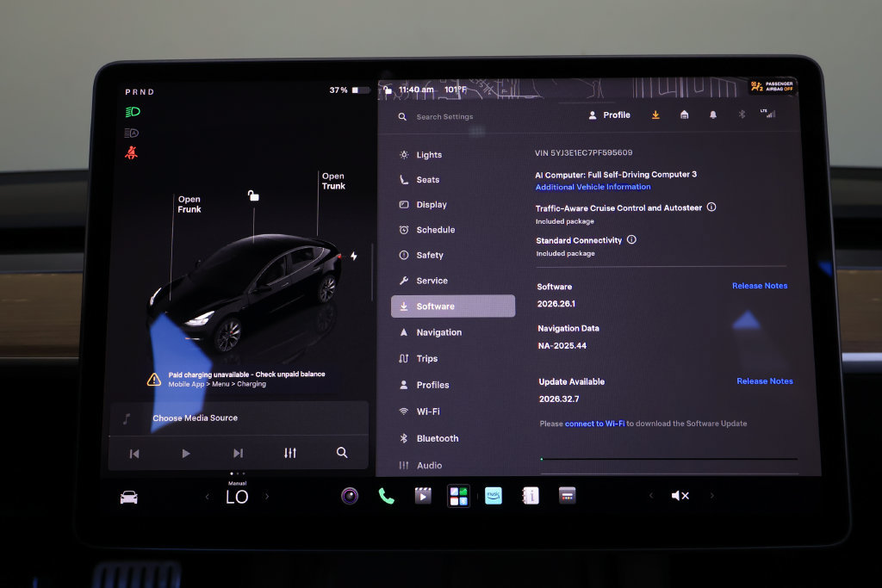Viewport: 882px width, 588px height.
Task: Tap Open Trunk label
Action: click(x=333, y=181)
